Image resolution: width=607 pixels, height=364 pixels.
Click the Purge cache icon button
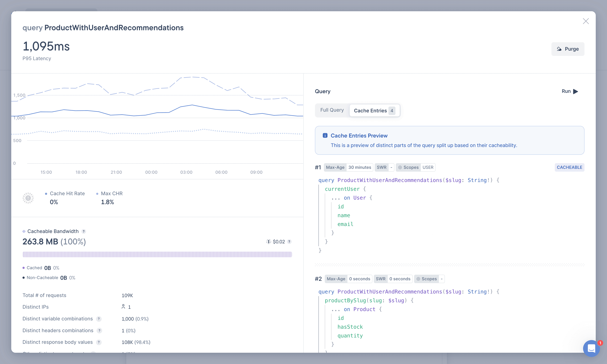point(568,49)
